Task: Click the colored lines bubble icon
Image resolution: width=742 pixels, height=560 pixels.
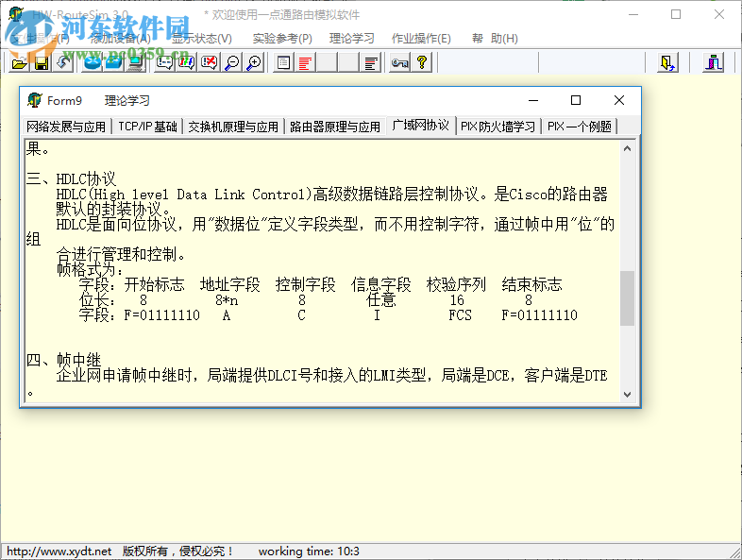Action: (187, 63)
